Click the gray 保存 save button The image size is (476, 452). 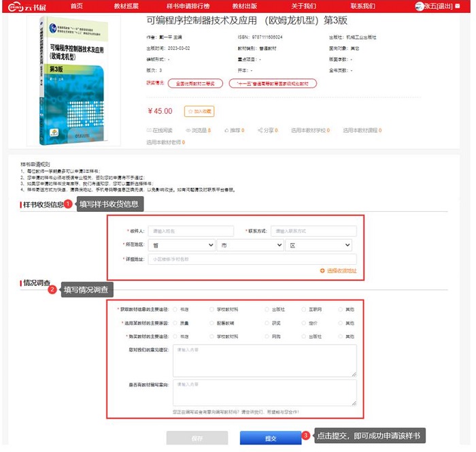(x=197, y=438)
